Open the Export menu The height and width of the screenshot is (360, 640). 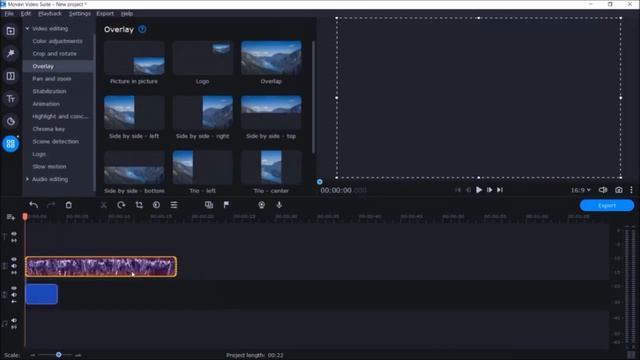coord(105,13)
